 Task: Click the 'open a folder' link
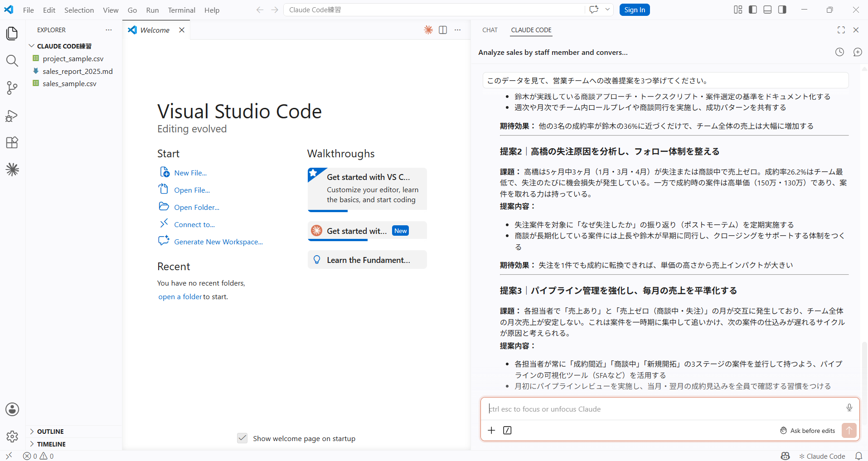point(180,296)
